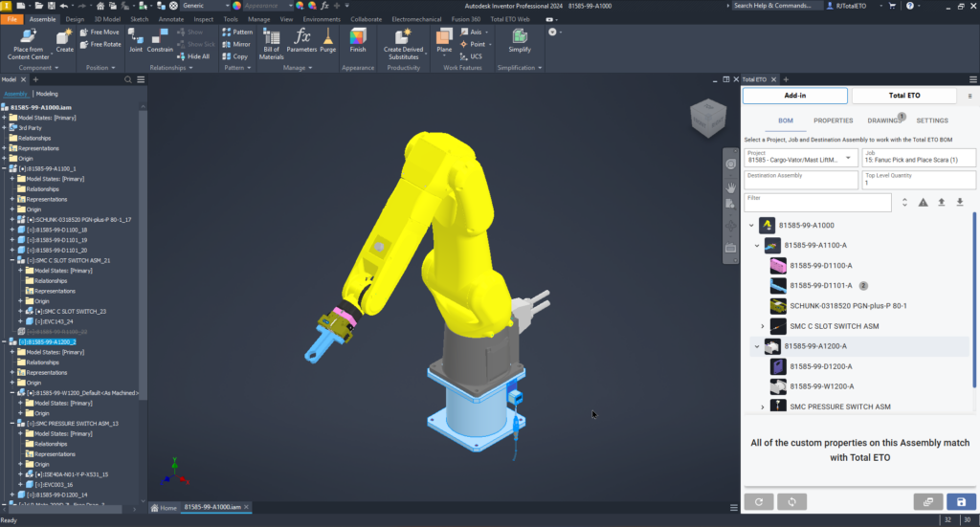Click the Destination Assembly field
980x527 pixels.
click(801, 180)
